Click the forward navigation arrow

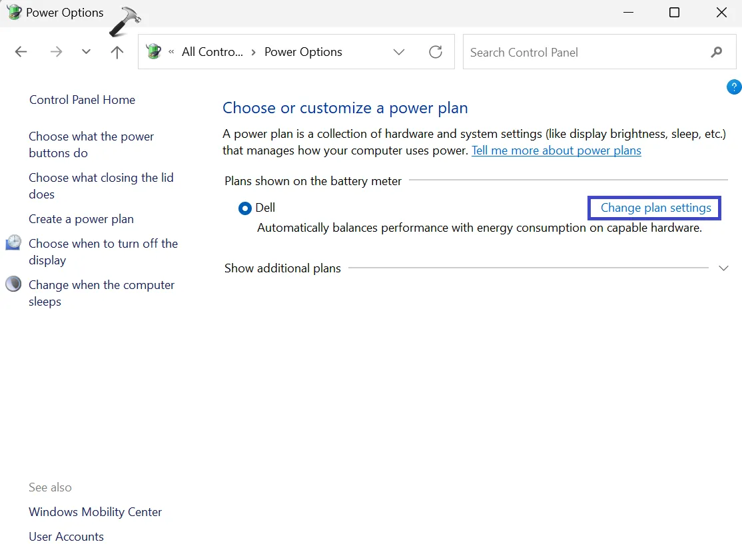(x=56, y=51)
